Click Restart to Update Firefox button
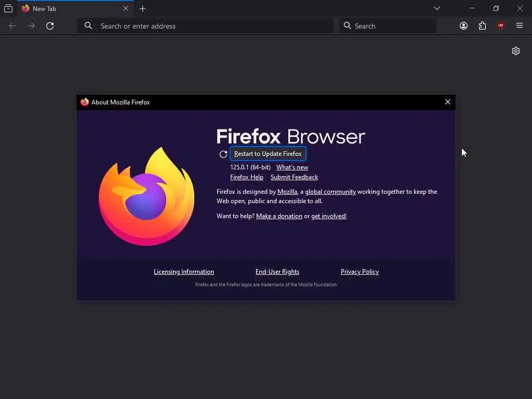The width and height of the screenshot is (532, 399). click(268, 154)
